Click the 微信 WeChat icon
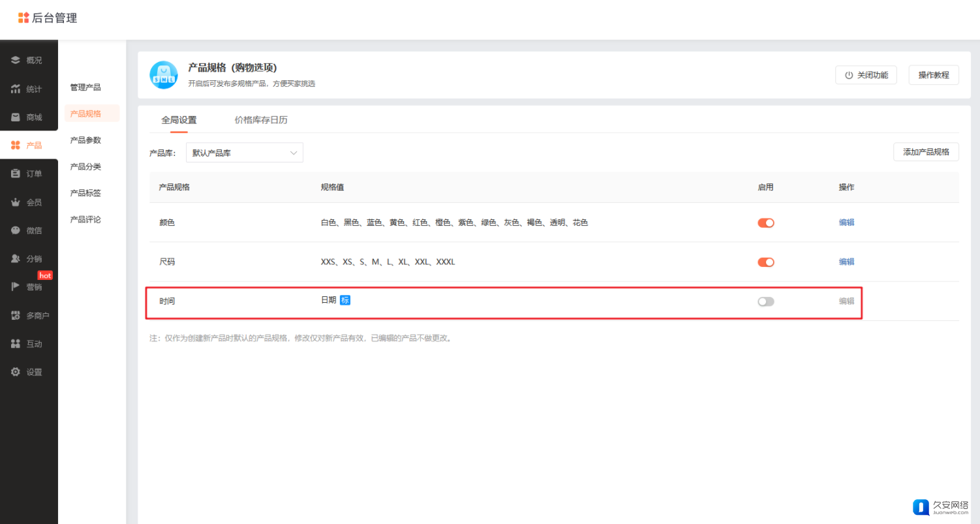Screen dimensions: 980x524 point(16,230)
